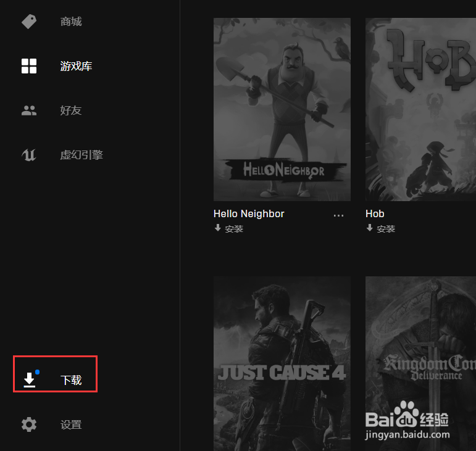Go to 虚幻引擎 section
The image size is (476, 451).
tap(81, 155)
